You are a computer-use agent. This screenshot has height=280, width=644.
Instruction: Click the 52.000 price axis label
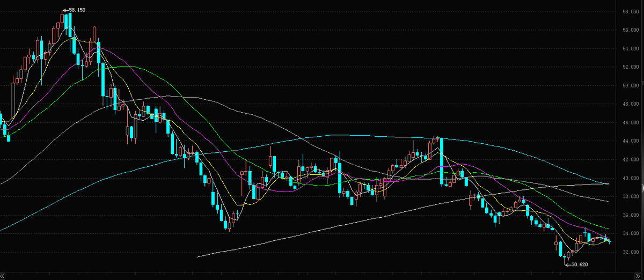tap(630, 67)
